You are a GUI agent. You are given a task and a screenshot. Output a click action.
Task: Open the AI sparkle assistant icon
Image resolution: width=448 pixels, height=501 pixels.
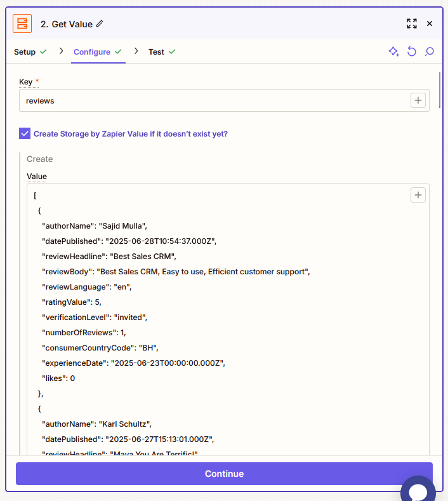(393, 51)
